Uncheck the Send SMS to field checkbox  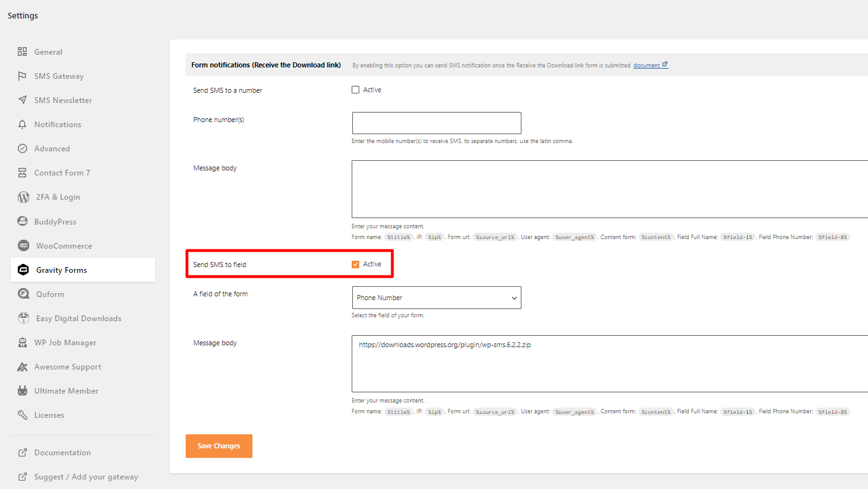click(355, 265)
